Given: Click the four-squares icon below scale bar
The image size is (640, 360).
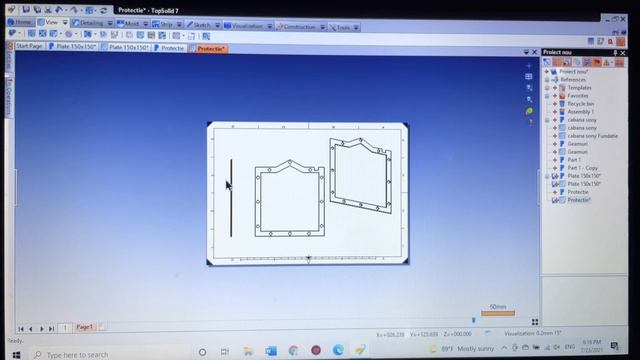Looking at the screenshot, I should pos(535,322).
